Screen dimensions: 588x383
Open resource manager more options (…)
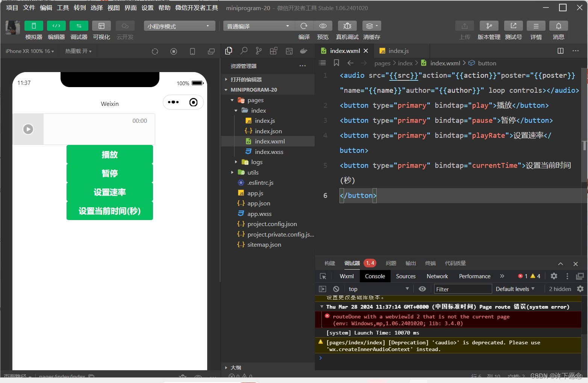[303, 66]
